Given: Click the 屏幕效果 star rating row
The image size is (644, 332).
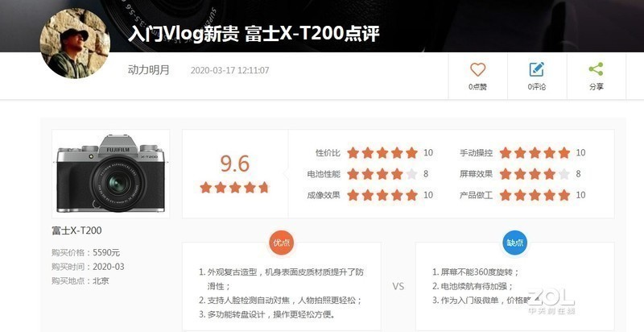Looking at the screenshot, I should [x=520, y=174].
